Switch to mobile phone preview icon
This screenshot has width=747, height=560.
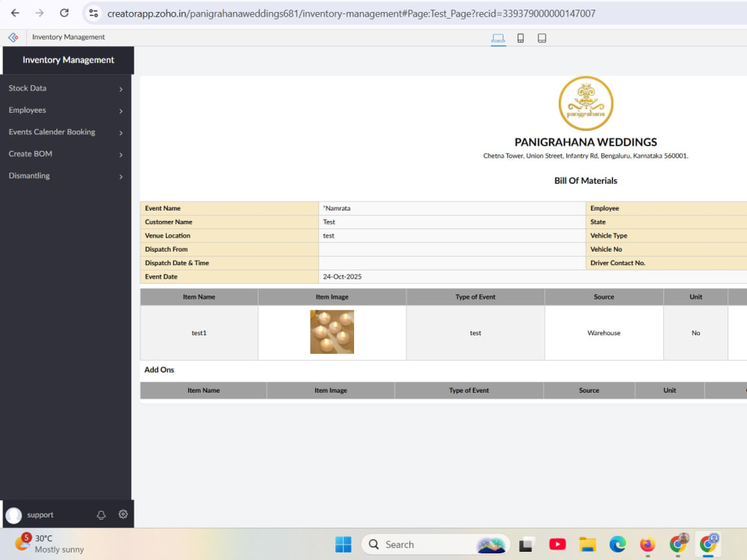point(521,38)
